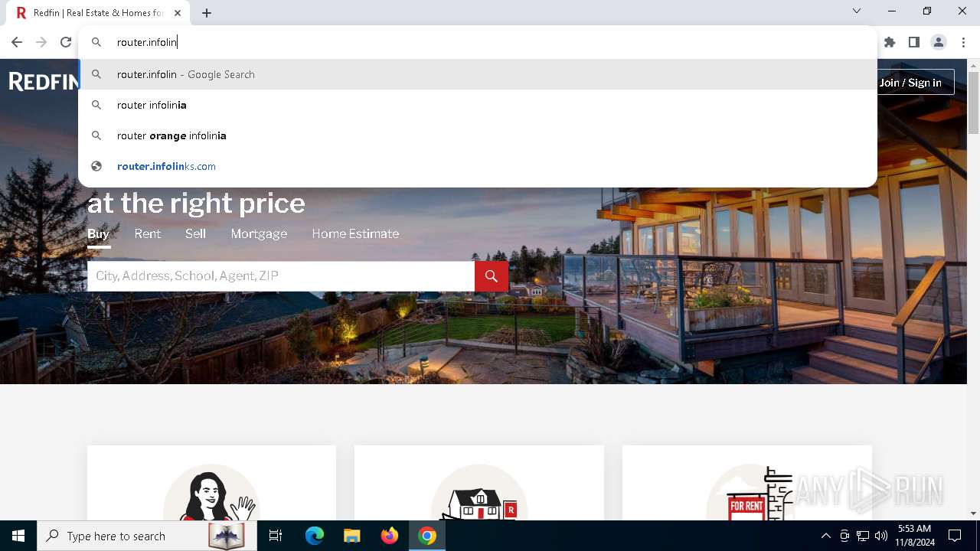
Task: Select the Home Estimate tab
Action: point(355,233)
